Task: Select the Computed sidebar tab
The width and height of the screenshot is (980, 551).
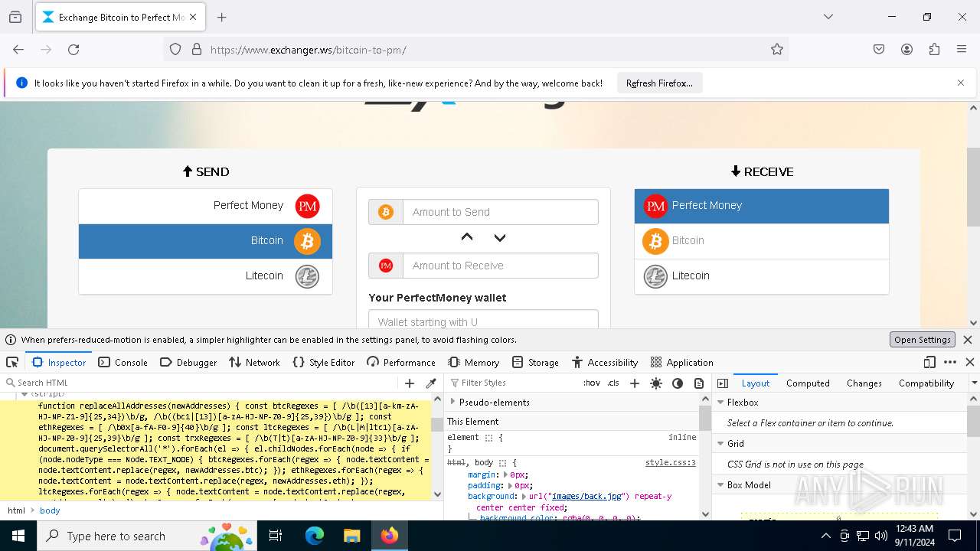Action: (808, 383)
